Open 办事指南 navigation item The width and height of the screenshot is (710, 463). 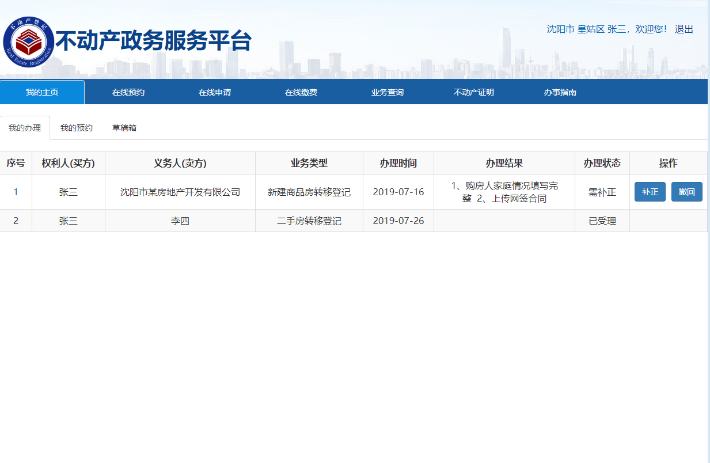point(560,92)
